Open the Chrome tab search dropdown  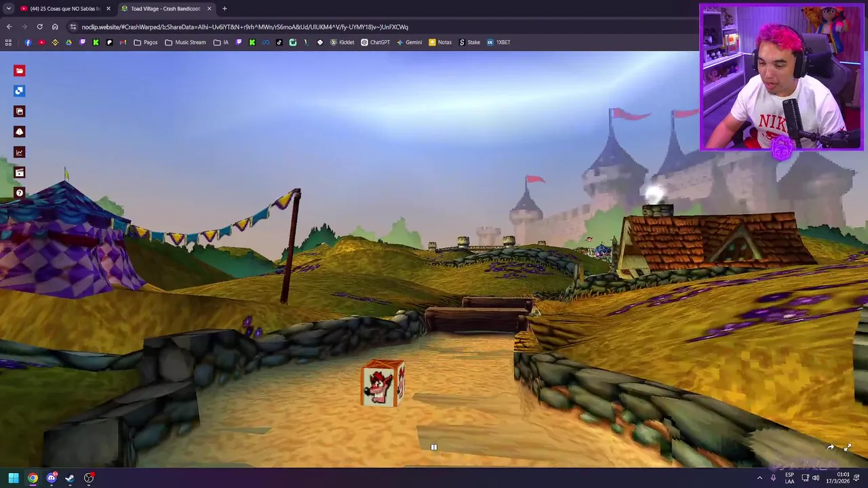coord(8,9)
